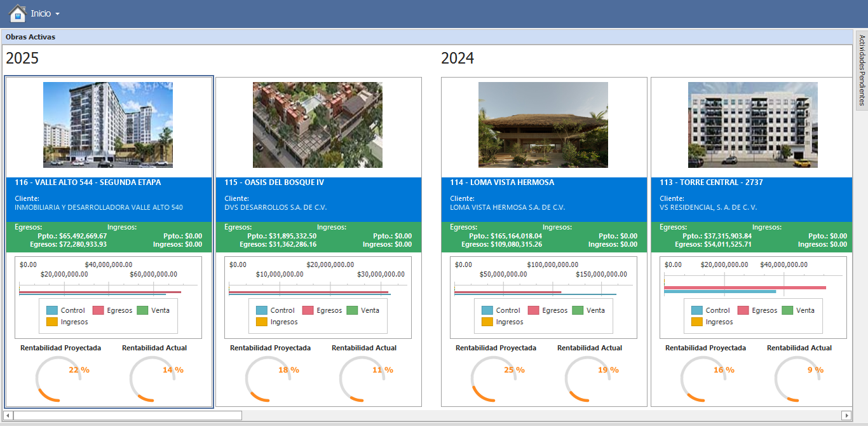This screenshot has height=426, width=868.
Task: Click the horizontal scrollbar thumb
Action: point(127,415)
